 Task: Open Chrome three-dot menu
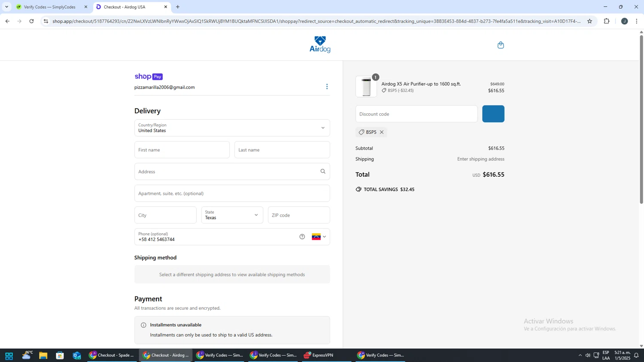point(637,21)
